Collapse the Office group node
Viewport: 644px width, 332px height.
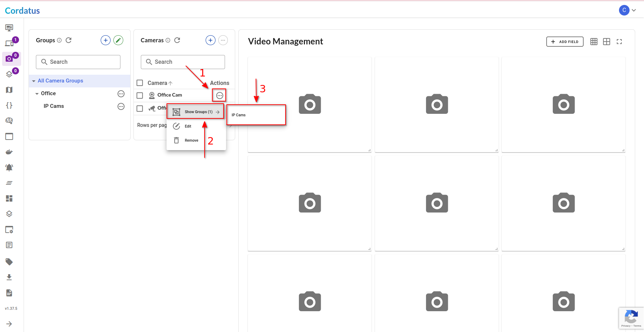pyautogui.click(x=37, y=94)
